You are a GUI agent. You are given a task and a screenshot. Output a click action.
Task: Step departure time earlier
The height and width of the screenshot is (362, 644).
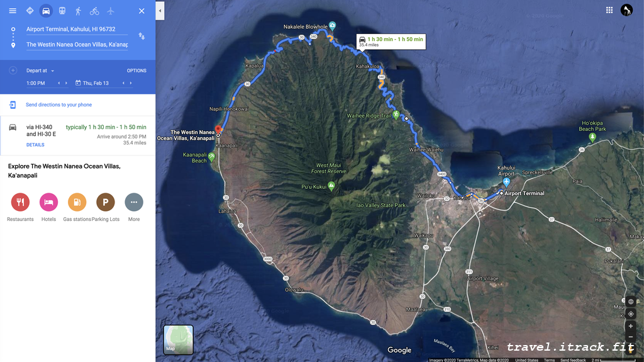[x=58, y=83]
